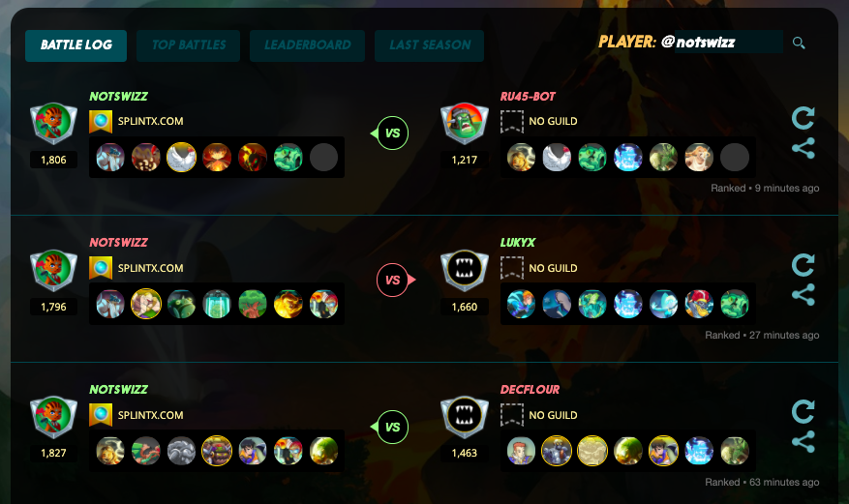The height and width of the screenshot is (504, 849).
Task: Click the green VS badge for DECFLOUR match
Action: pyautogui.click(x=391, y=427)
